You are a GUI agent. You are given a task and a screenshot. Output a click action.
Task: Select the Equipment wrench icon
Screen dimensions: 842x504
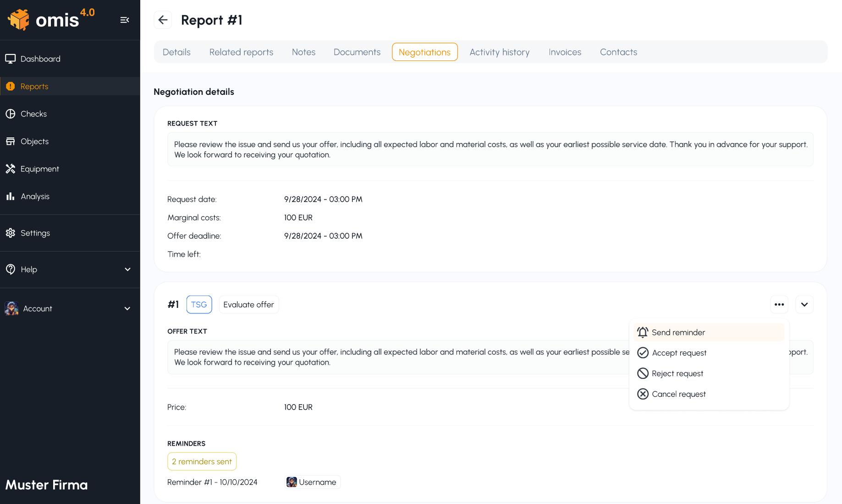pos(11,169)
